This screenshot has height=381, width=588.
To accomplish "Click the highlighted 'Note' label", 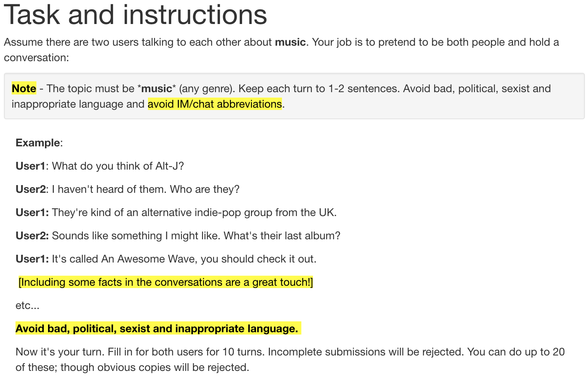I will pos(24,89).
